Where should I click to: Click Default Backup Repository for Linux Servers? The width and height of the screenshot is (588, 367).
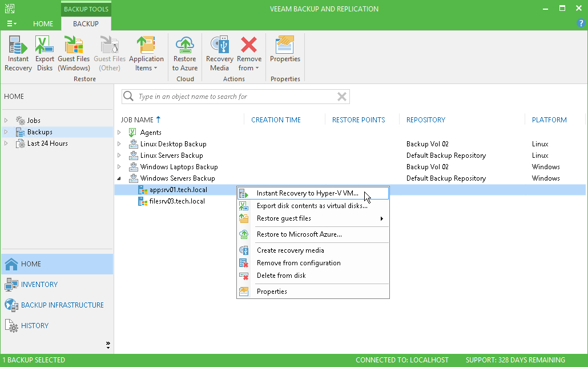pyautogui.click(x=446, y=155)
